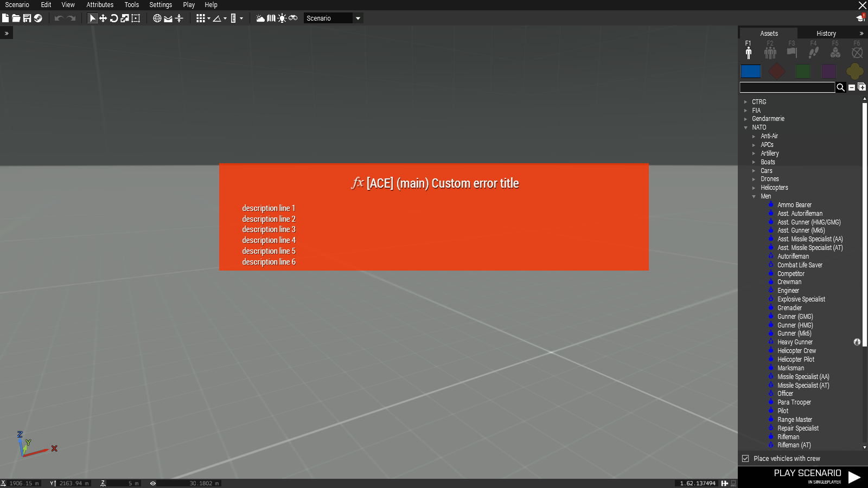This screenshot has width=868, height=488.
Task: Activate the scaling widget tool
Action: pyautogui.click(x=125, y=18)
